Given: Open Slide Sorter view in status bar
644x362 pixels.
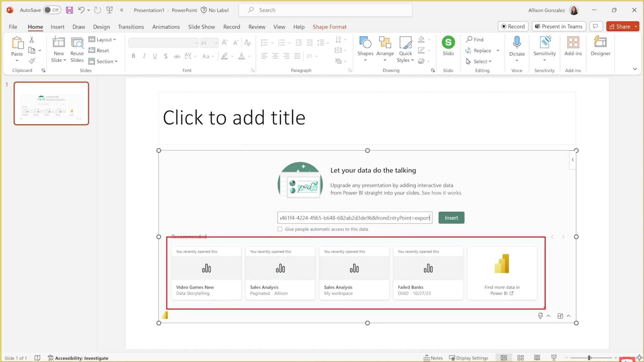Looking at the screenshot, I should (x=520, y=358).
